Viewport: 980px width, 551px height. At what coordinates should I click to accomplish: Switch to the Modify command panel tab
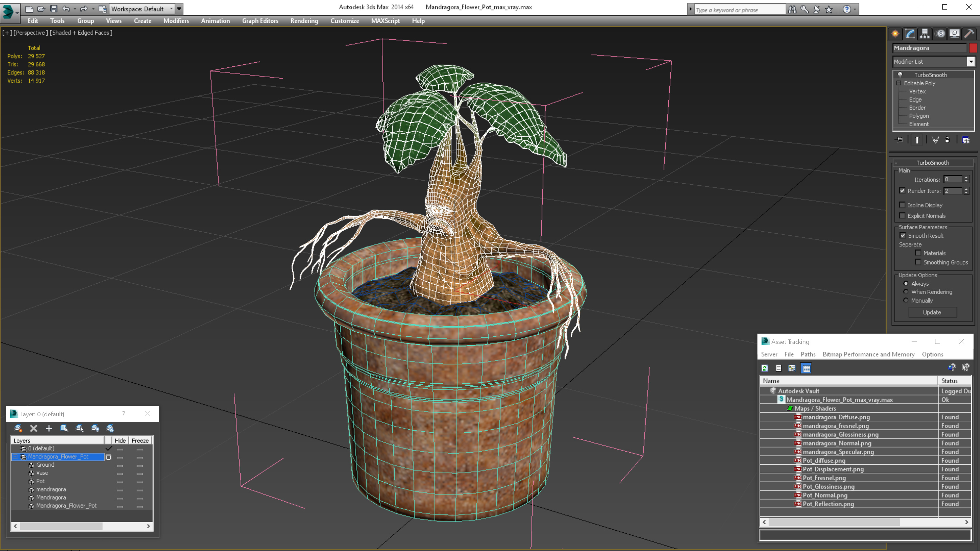910,34
